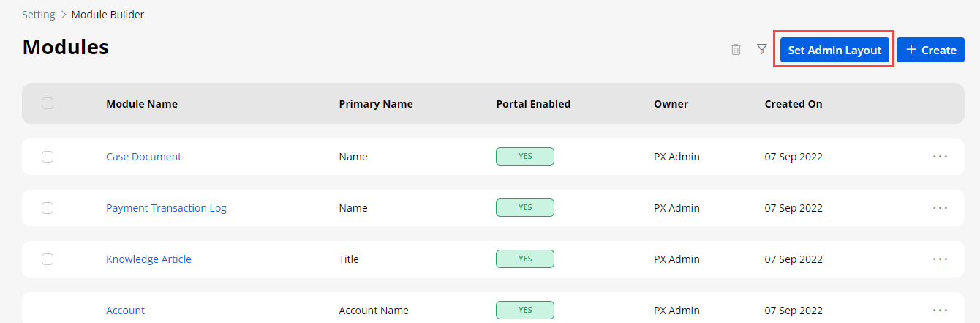Open ellipsis menu for Knowledge Article row
The image size is (980, 323).
tap(940, 259)
